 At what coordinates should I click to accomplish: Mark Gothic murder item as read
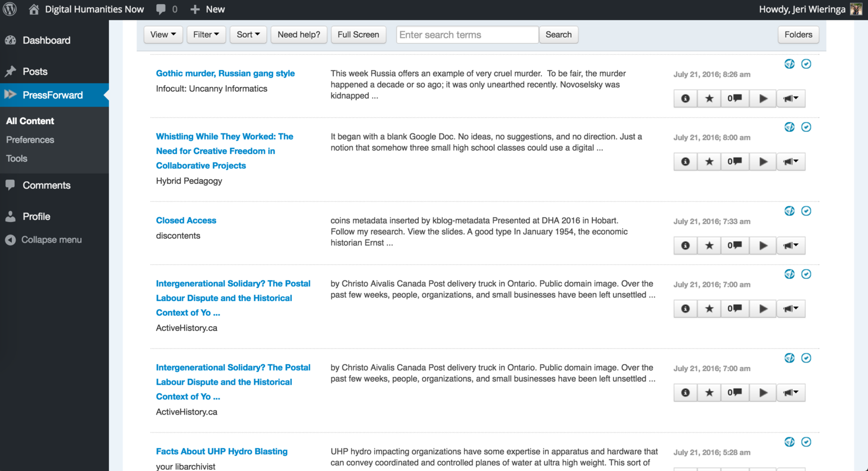[806, 64]
